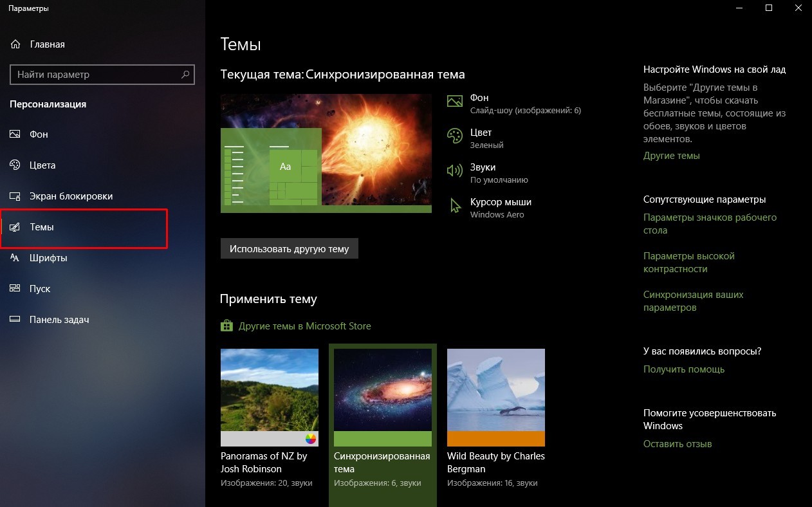Open Другие темы в Microsoft Store link
This screenshot has height=507, width=812.
305,326
